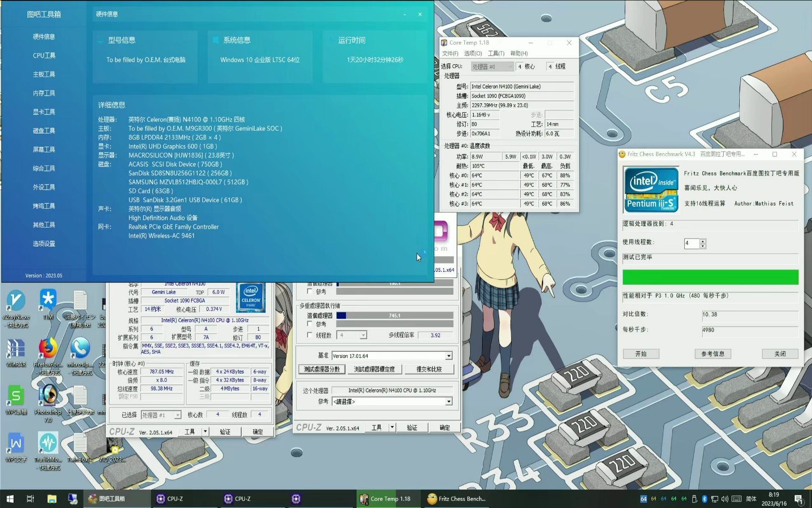812x508 pixels.
Task: Click 提交和比較 button in CPU-Z
Action: point(429,369)
